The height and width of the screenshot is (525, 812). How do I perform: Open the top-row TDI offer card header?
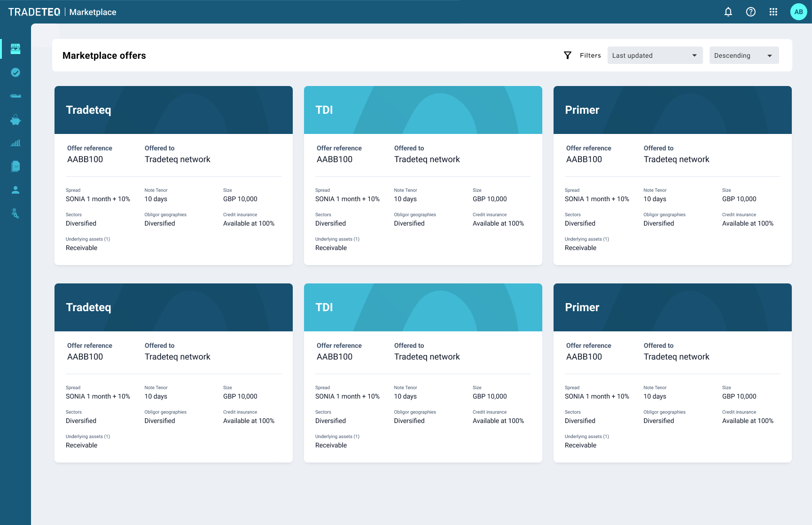(423, 110)
